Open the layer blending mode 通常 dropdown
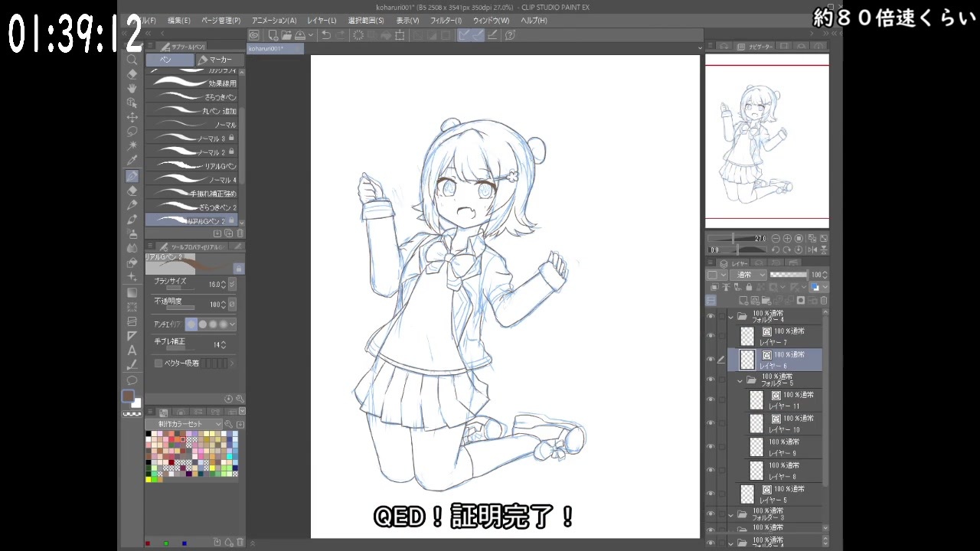980x551 pixels. (749, 274)
